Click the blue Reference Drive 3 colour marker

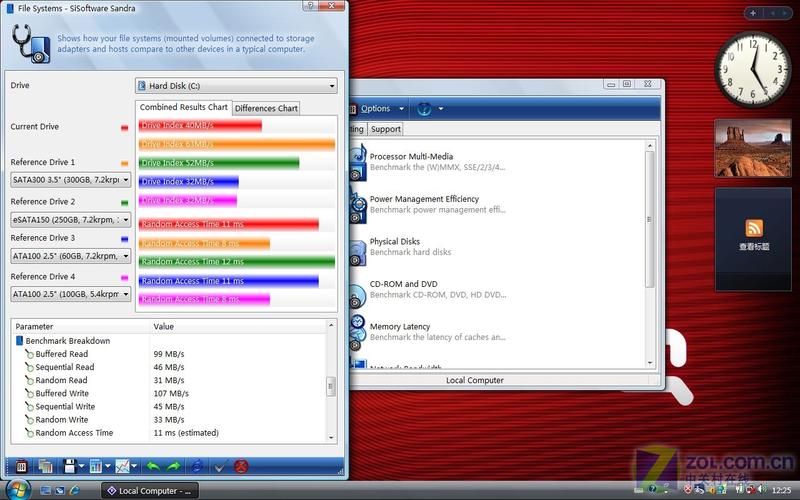124,239
